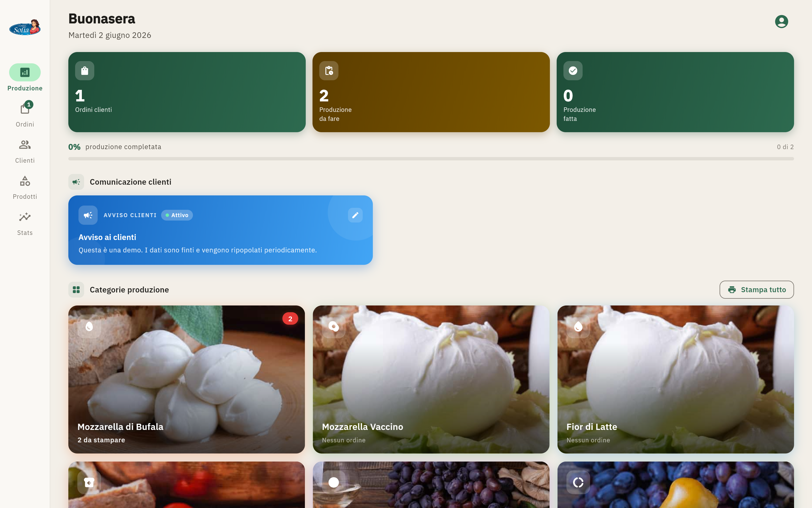Viewport: 812px width, 508px height.
Task: Click checkmark icon on Produzione fatta card
Action: [573, 70]
